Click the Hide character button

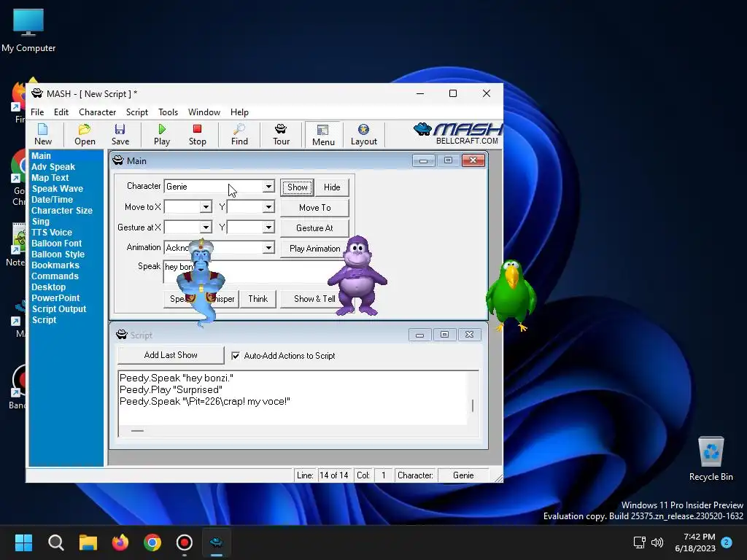pyautogui.click(x=332, y=187)
